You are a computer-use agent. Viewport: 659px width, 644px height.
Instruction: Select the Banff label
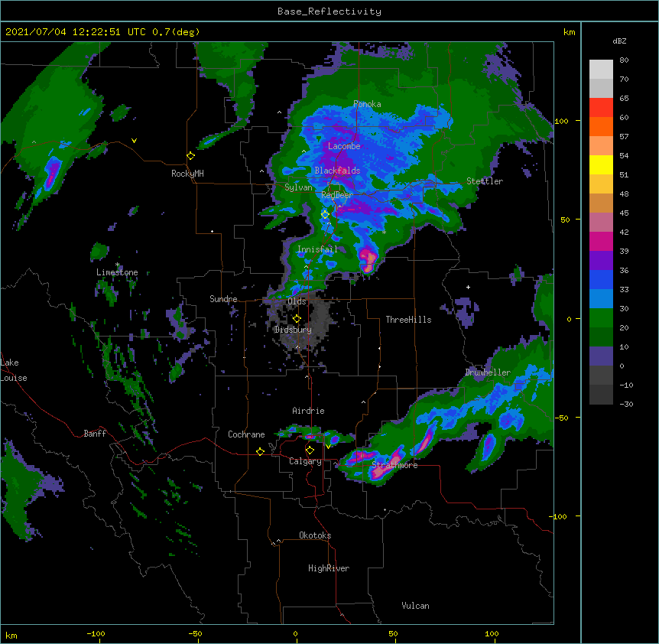[x=95, y=434]
